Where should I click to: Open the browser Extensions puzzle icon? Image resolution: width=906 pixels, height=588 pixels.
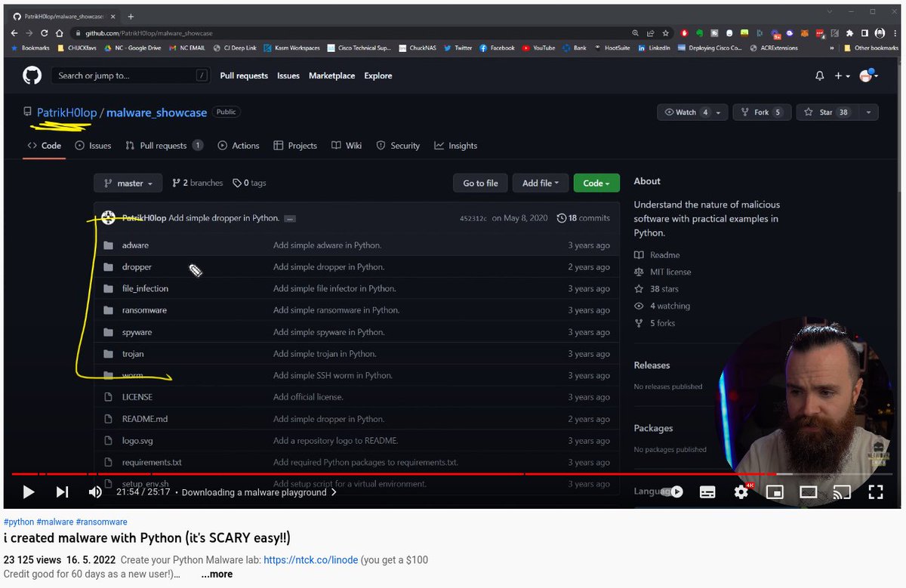(x=849, y=33)
